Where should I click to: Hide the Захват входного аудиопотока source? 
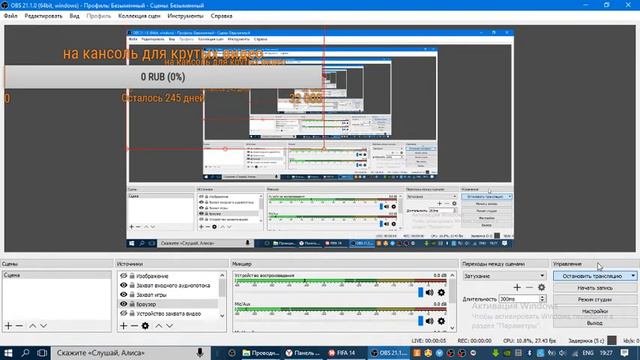pos(124,285)
